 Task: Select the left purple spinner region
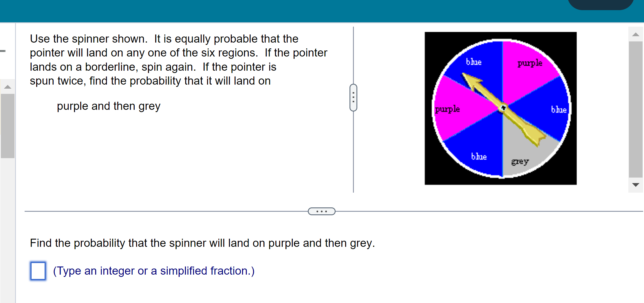point(447,109)
